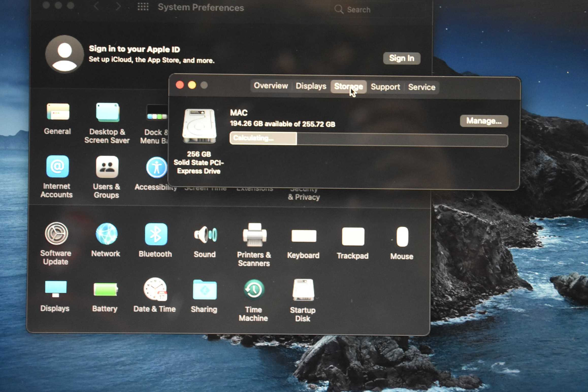
Task: Click the show-all grid icon
Action: point(143,7)
